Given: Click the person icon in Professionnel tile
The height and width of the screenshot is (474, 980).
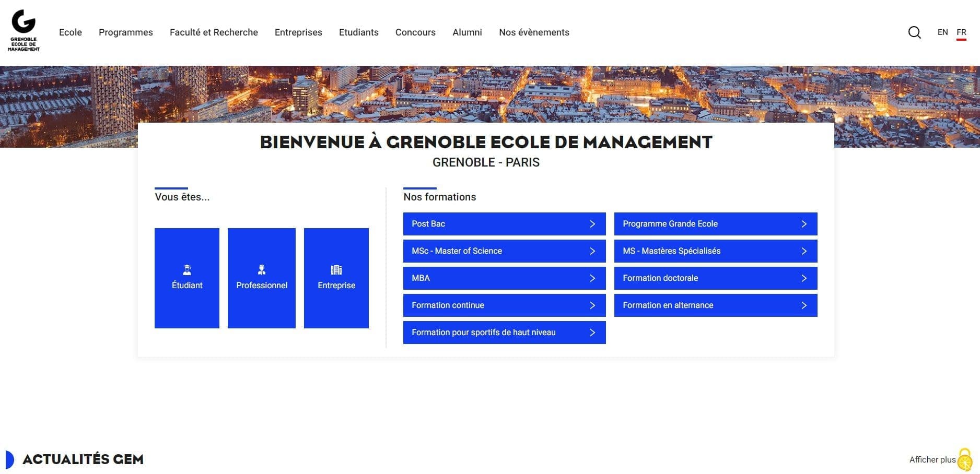Looking at the screenshot, I should (262, 270).
